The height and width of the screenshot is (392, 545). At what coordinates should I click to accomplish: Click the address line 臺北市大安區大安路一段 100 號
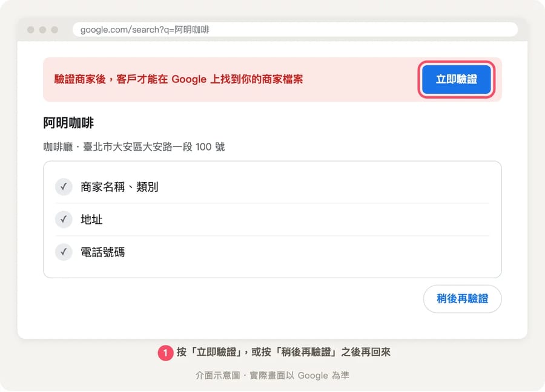tap(154, 147)
